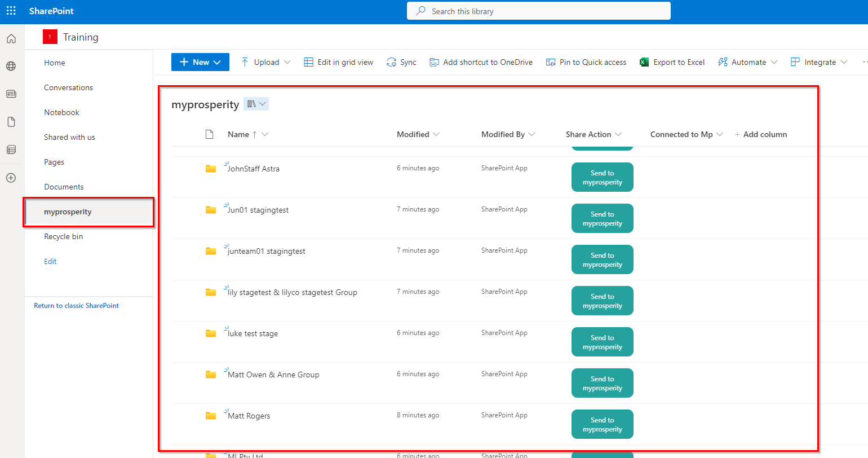Click the Create plus circle icon
The height and width of the screenshot is (458, 868).
[11, 178]
